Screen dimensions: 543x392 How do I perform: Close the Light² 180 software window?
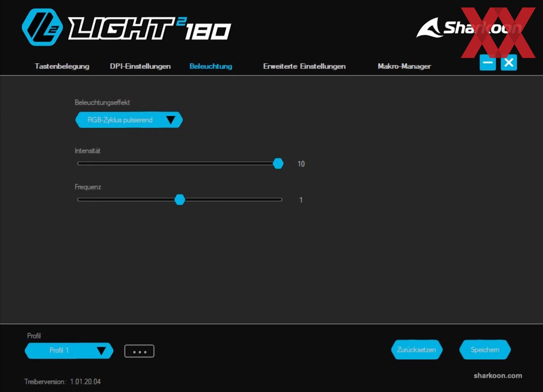[509, 63]
